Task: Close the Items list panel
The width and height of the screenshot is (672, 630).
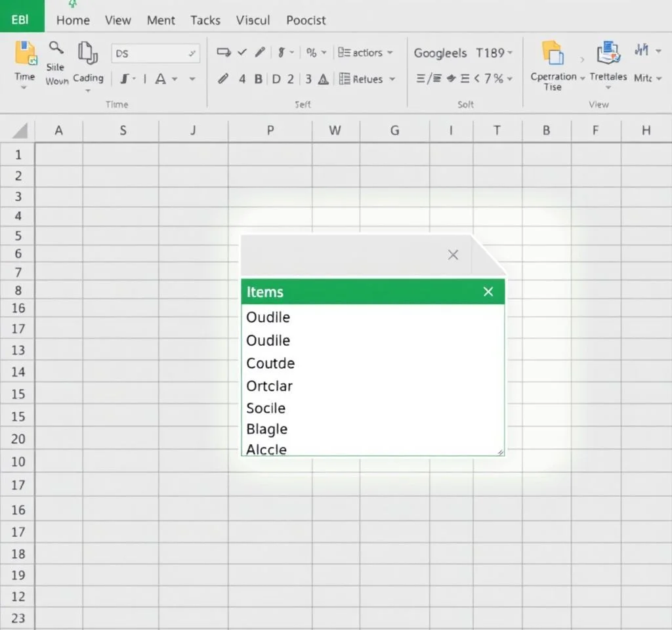Action: (x=488, y=292)
